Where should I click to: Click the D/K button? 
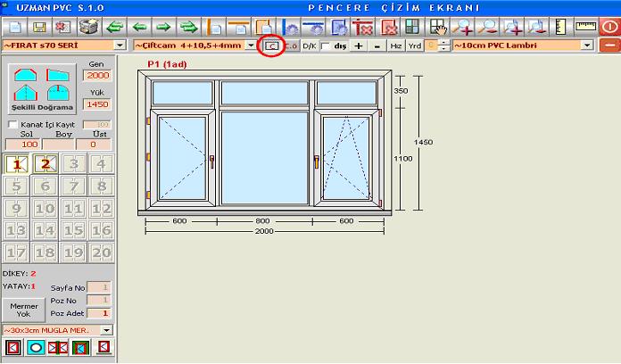310,45
